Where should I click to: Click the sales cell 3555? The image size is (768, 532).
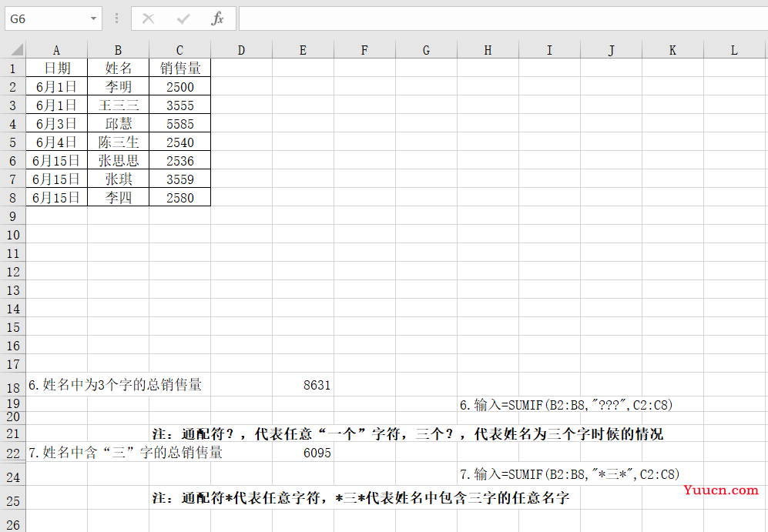(179, 105)
